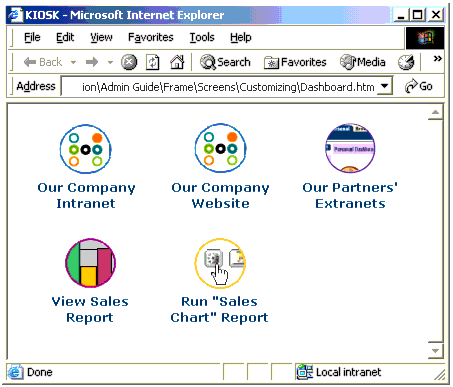Viewport: 453px width, 387px height.
Task: Open the File menu
Action: click(32, 37)
